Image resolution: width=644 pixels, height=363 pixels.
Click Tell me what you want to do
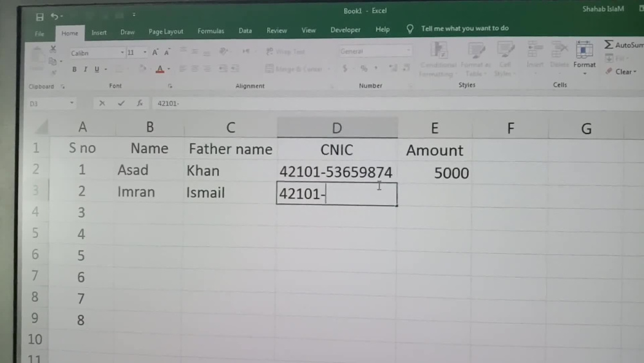[464, 28]
